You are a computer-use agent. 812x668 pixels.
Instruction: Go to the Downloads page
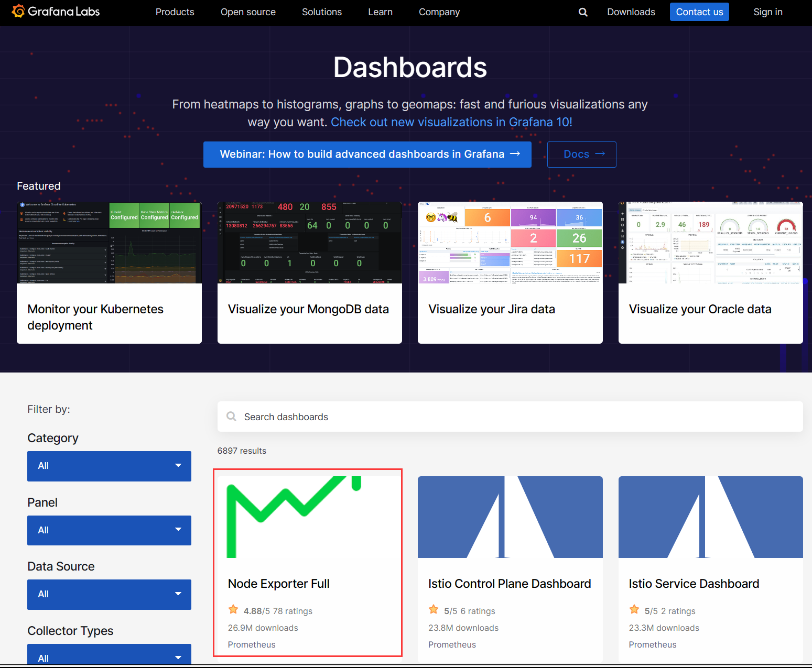[x=631, y=12]
